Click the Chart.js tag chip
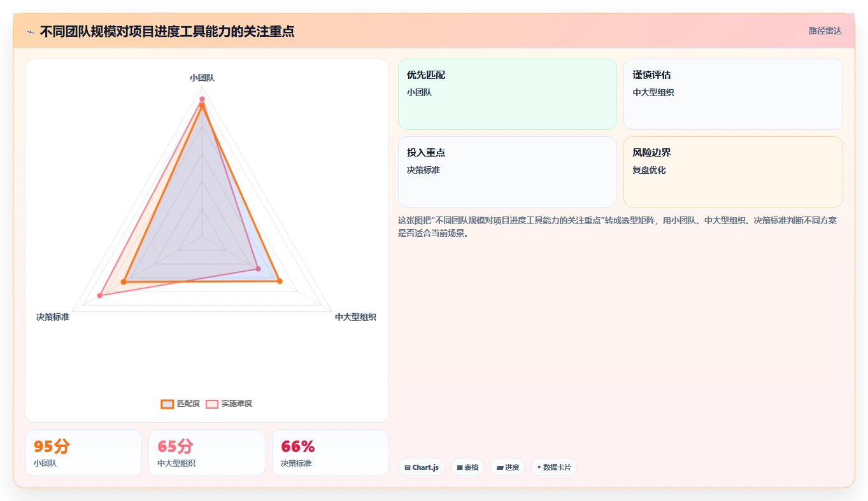 [x=422, y=467]
